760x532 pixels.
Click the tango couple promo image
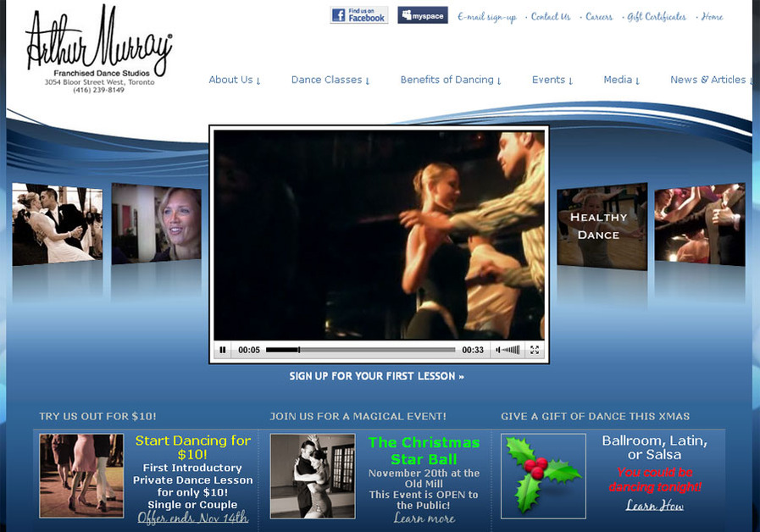pyautogui.click(x=313, y=476)
